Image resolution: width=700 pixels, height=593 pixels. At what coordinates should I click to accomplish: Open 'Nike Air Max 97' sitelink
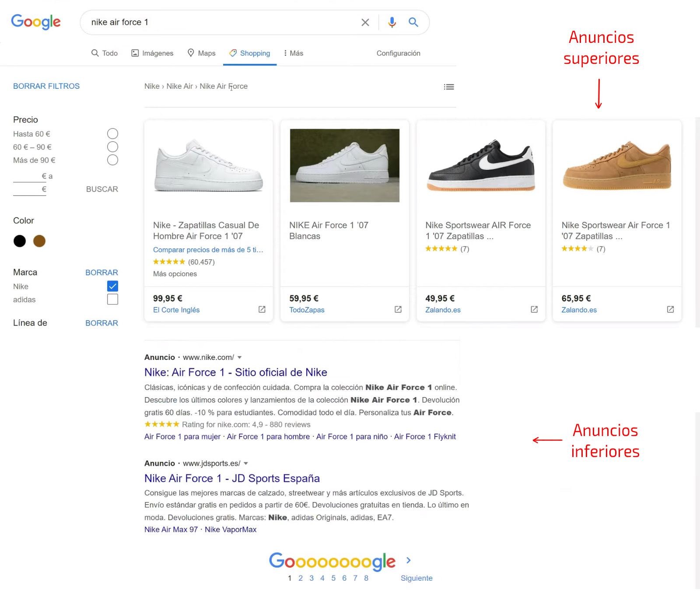[x=171, y=529]
